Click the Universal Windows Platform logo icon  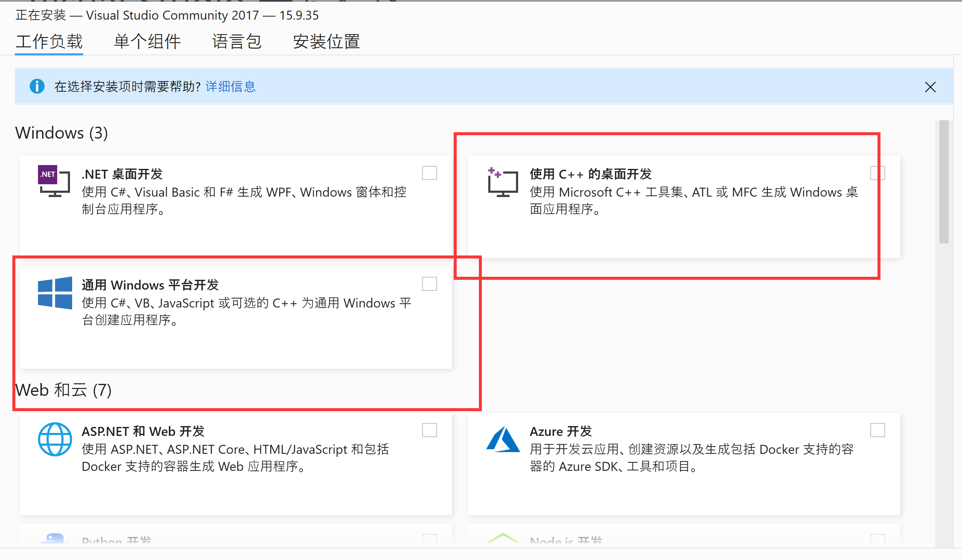pyautogui.click(x=55, y=293)
